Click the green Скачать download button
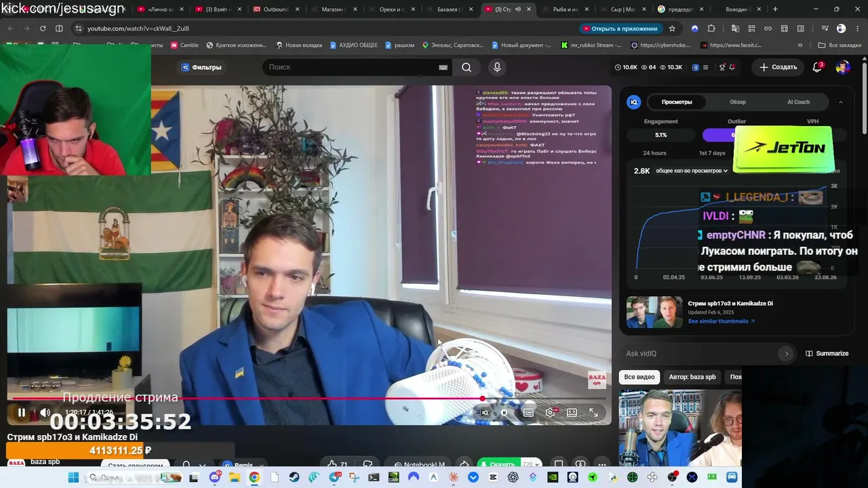 point(497,465)
